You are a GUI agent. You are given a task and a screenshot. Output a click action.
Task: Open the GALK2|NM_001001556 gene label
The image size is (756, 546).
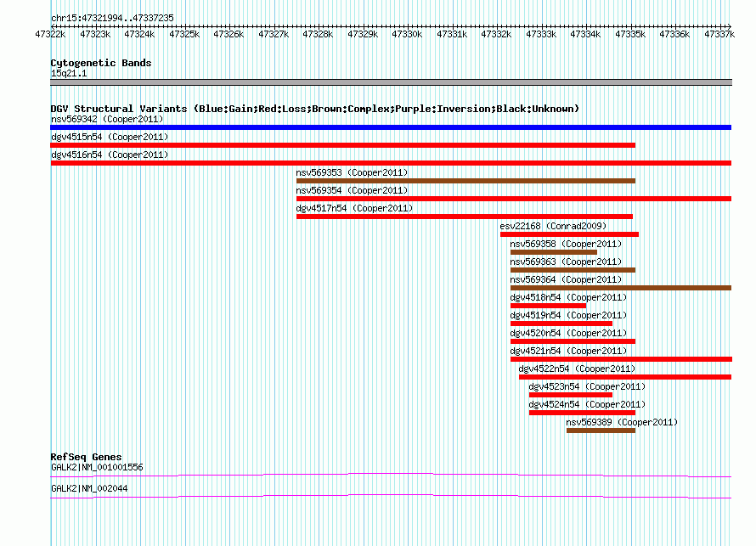(x=97, y=467)
